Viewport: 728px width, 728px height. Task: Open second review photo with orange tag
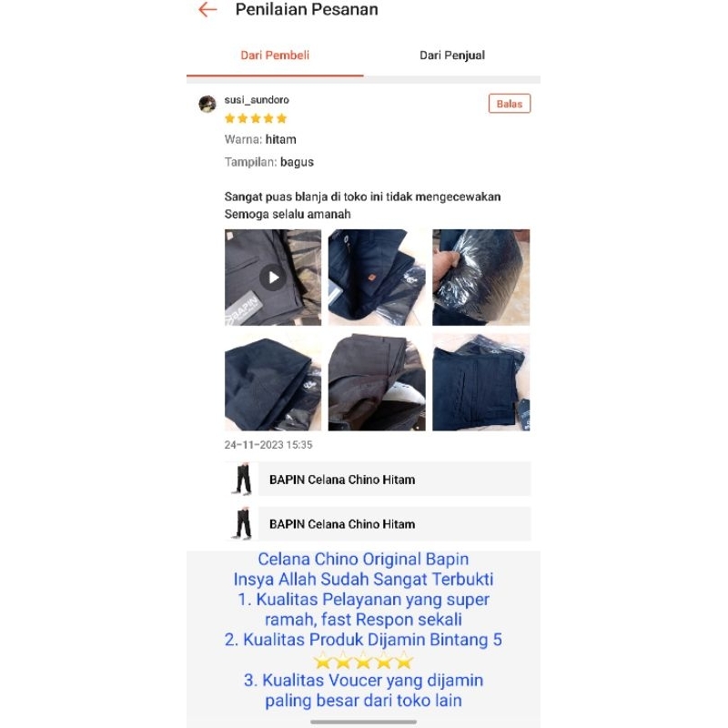pyautogui.click(x=377, y=278)
